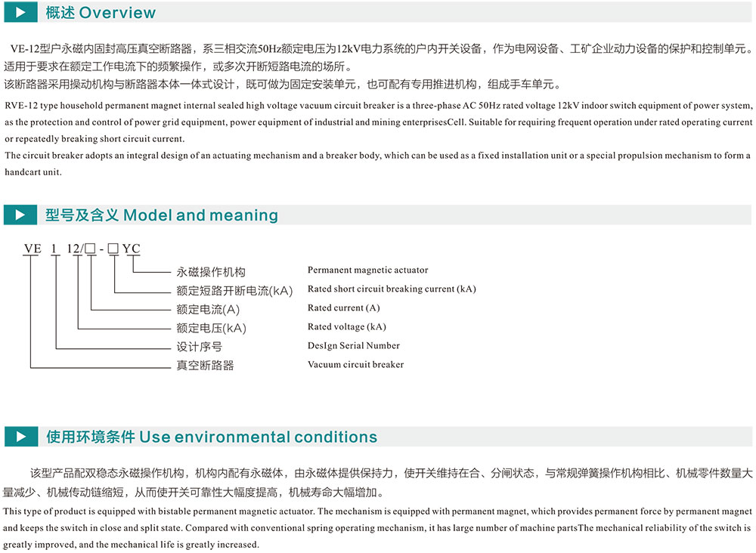This screenshot has height=553, width=756.
Task: Select the 概述 Overview section heading
Action: (101, 13)
